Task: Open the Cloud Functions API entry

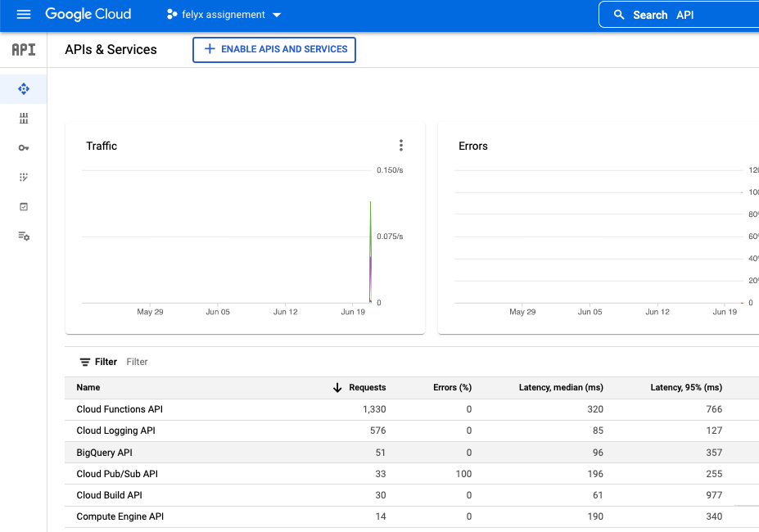Action: (x=120, y=409)
